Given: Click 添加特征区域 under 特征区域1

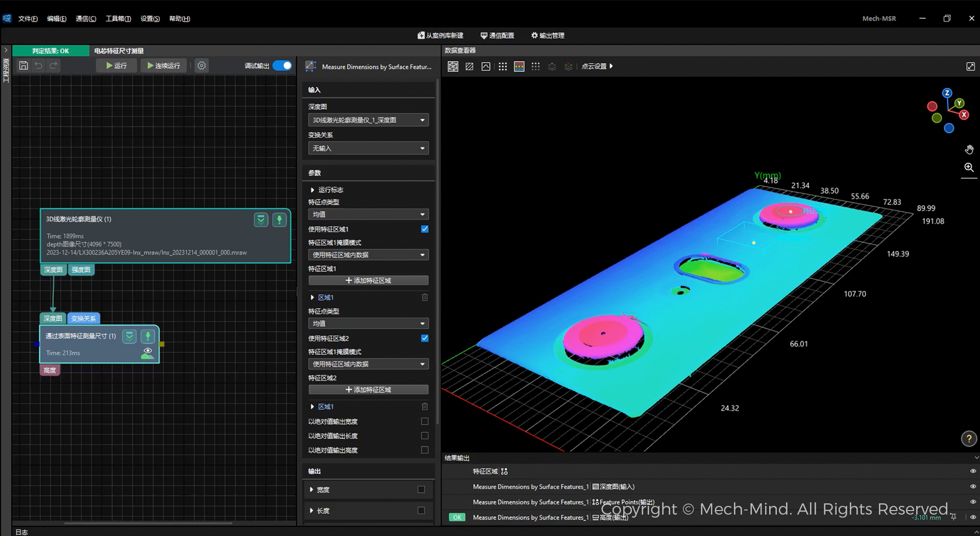Looking at the screenshot, I should click(x=368, y=280).
